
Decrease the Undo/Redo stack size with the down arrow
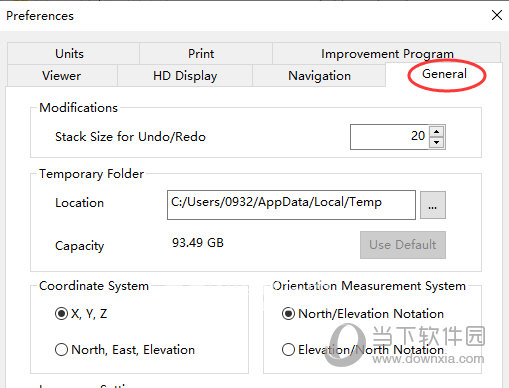pos(437,143)
